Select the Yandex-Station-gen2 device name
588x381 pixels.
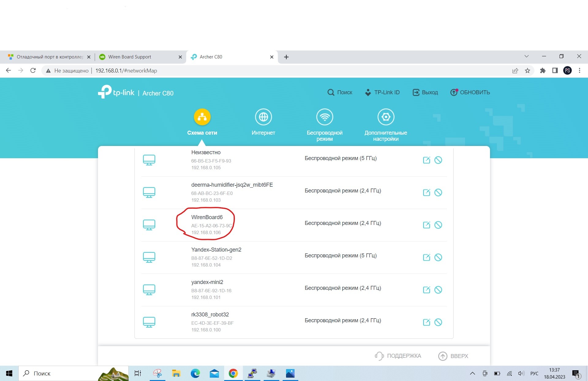point(216,250)
